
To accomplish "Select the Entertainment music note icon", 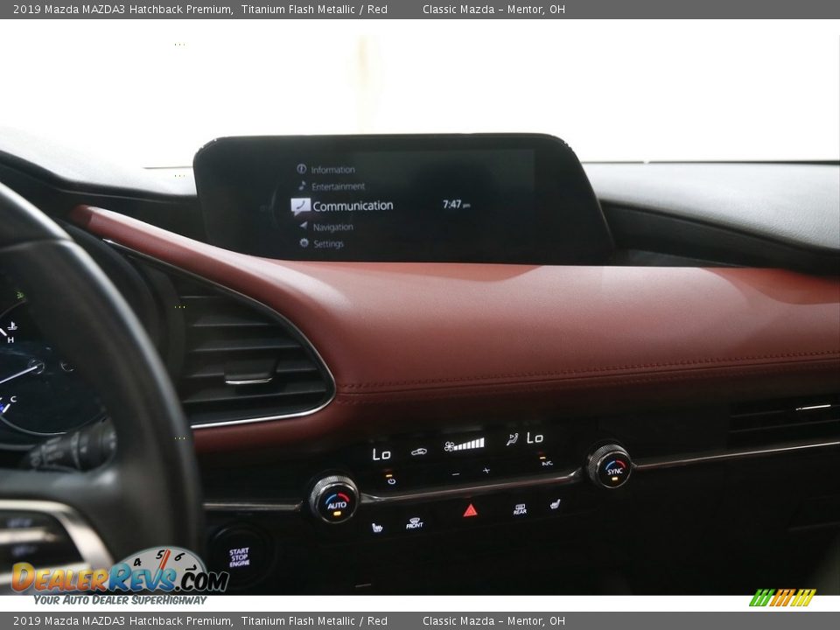I will point(303,185).
